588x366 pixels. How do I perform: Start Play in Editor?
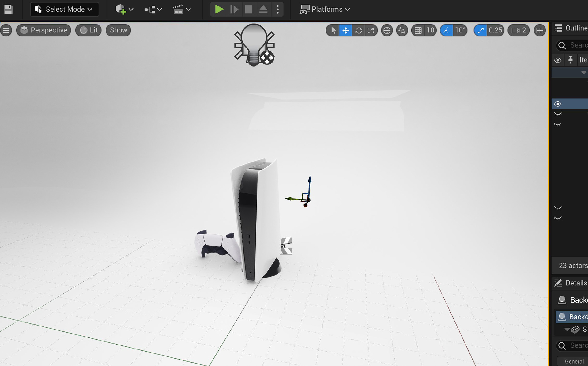click(219, 9)
